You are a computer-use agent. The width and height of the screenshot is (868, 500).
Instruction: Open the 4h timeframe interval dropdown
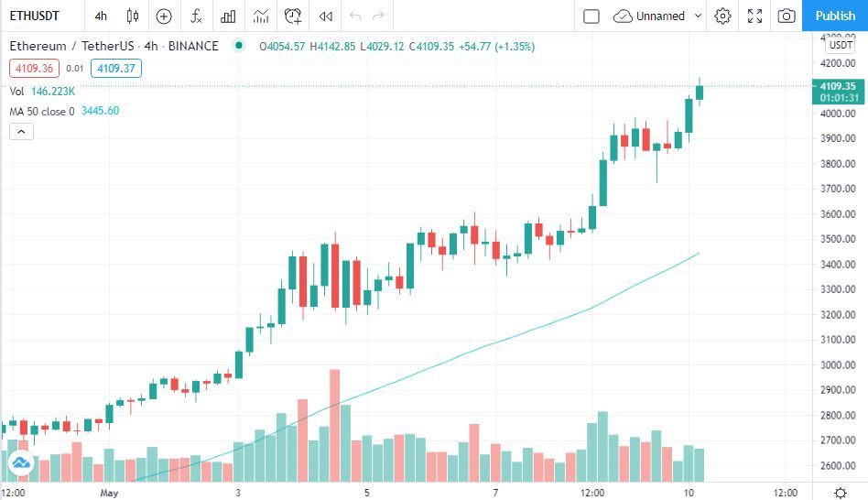click(101, 16)
